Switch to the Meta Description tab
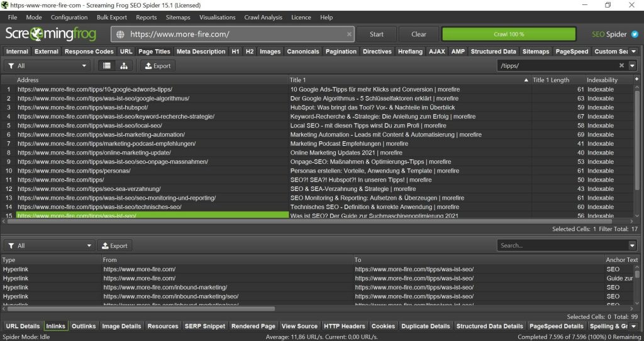This screenshot has width=644, height=341. tap(201, 51)
